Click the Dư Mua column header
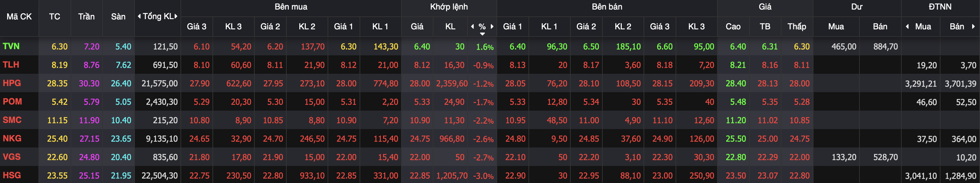 (836, 26)
